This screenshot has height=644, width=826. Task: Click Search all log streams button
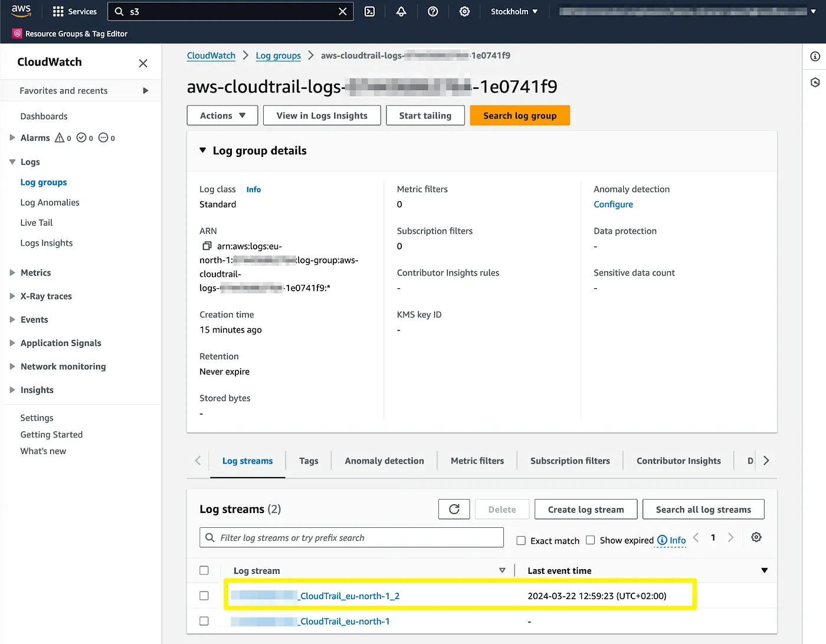[x=703, y=510]
